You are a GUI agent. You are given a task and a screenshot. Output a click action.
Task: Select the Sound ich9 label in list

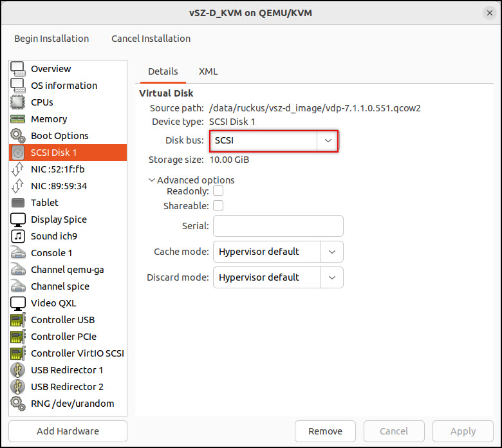coord(54,236)
